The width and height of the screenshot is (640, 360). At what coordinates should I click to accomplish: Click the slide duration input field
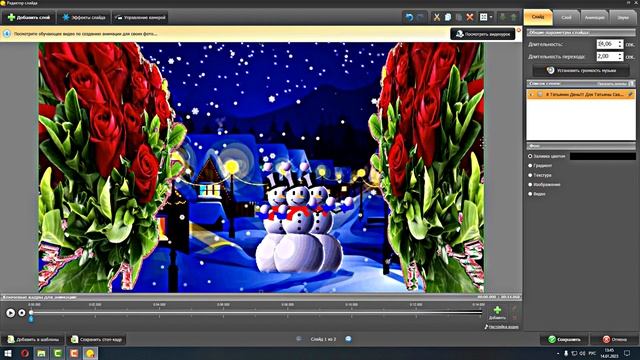[607, 44]
